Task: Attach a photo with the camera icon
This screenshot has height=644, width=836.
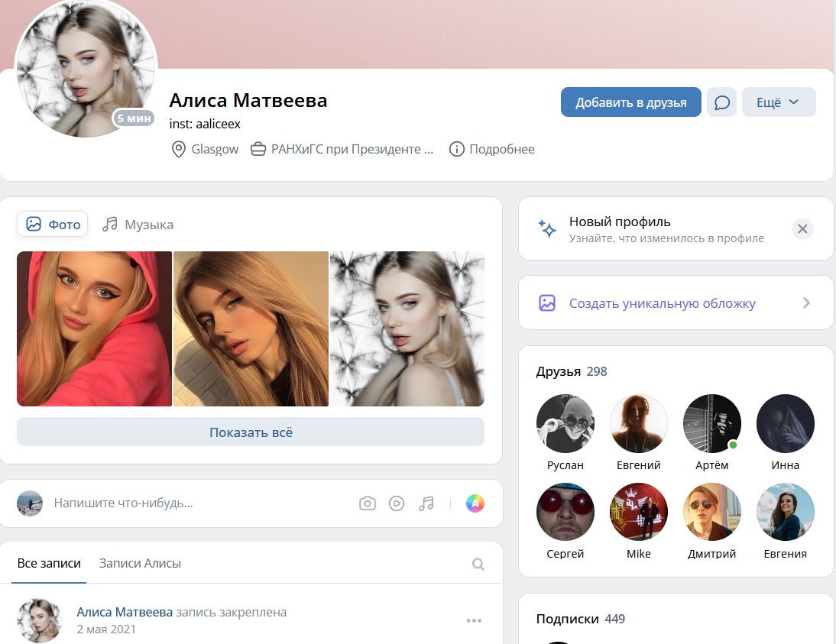Action: coord(368,503)
